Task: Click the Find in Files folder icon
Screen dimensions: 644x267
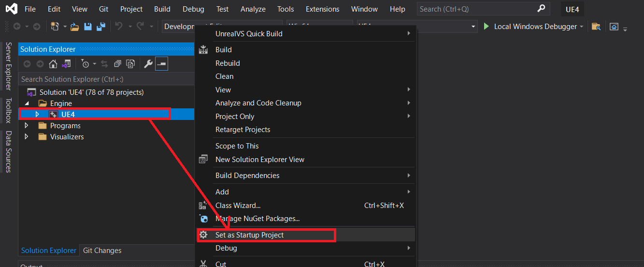Action: click(596, 27)
